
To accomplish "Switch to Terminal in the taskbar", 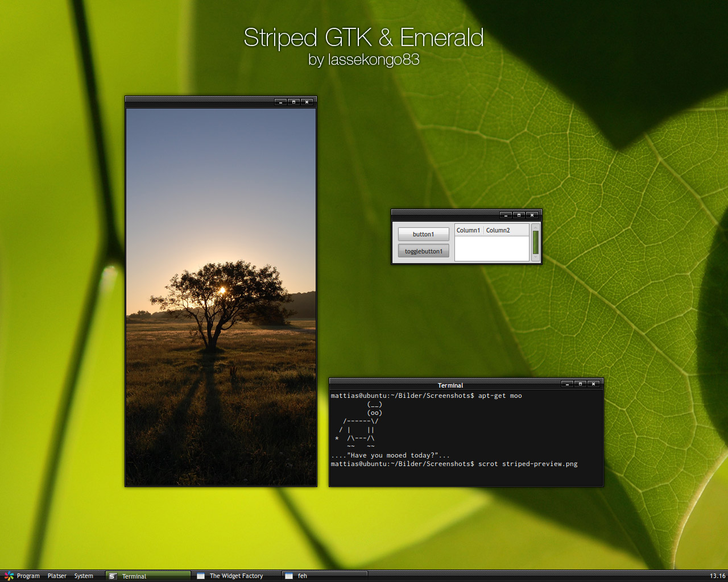I will click(x=148, y=576).
